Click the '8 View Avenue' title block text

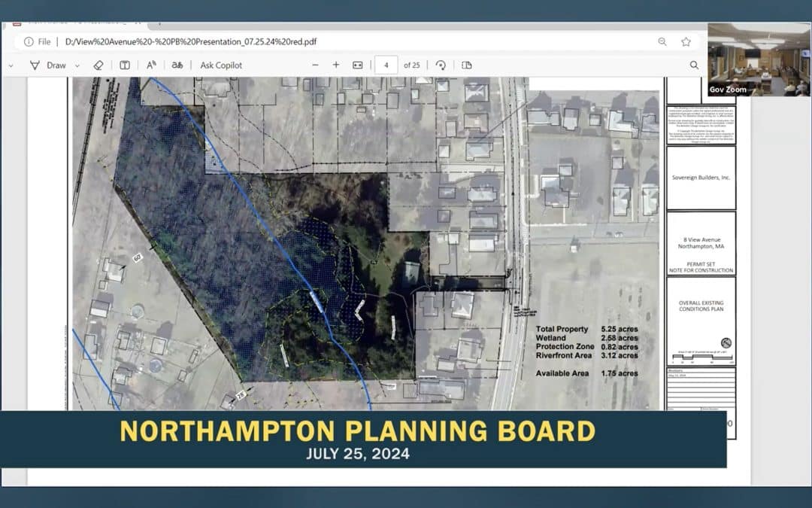tap(701, 240)
